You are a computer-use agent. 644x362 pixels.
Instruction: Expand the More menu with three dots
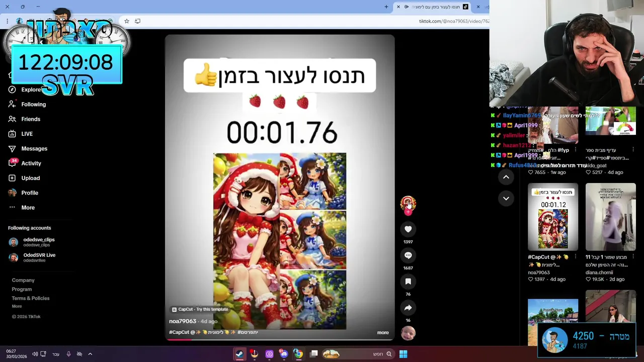click(x=21, y=208)
